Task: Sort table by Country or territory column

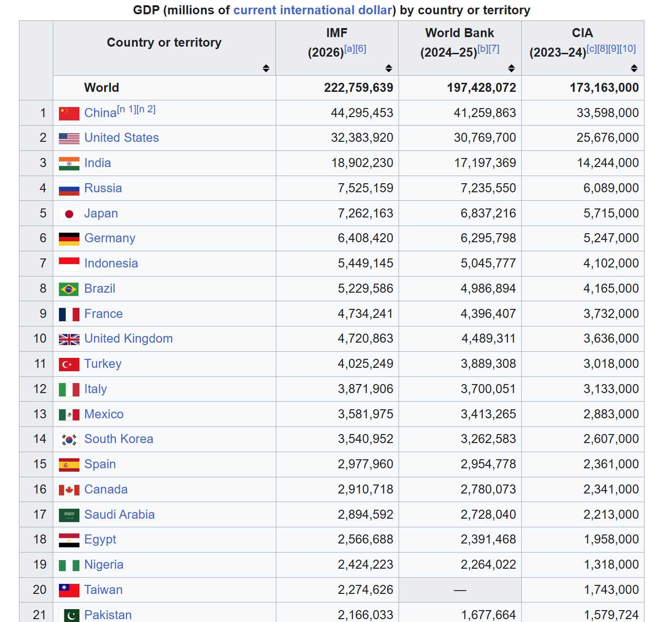Action: (266, 69)
